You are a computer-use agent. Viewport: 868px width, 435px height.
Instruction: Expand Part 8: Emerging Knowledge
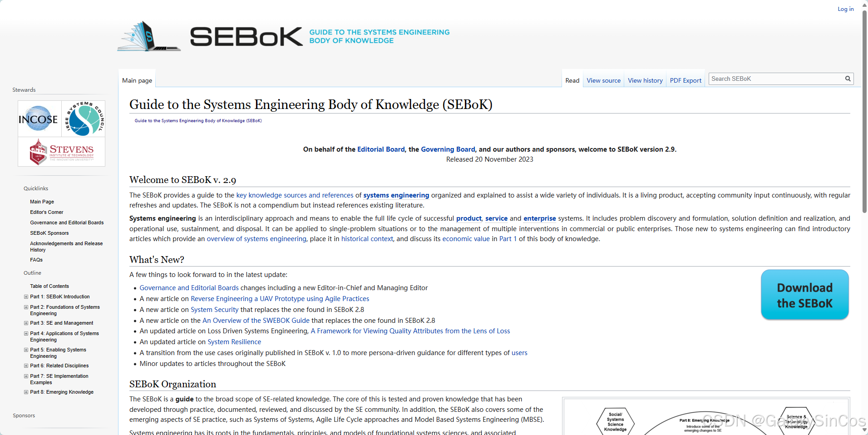pyautogui.click(x=26, y=392)
